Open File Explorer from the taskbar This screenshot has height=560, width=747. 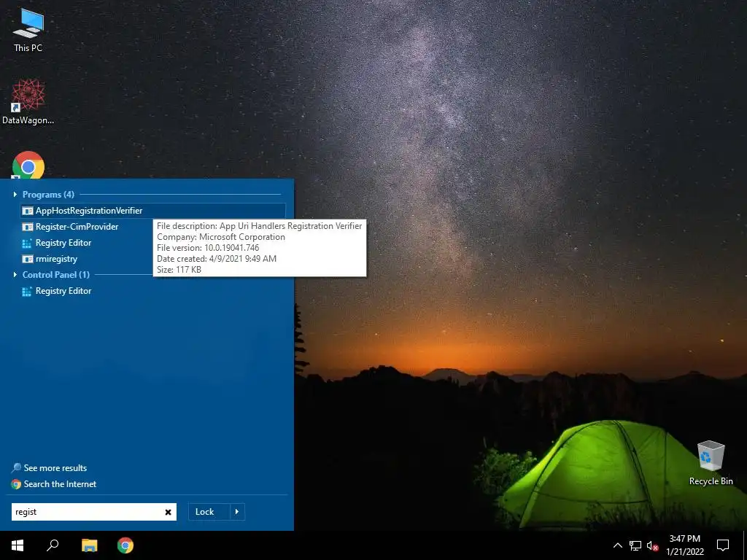[x=89, y=545]
